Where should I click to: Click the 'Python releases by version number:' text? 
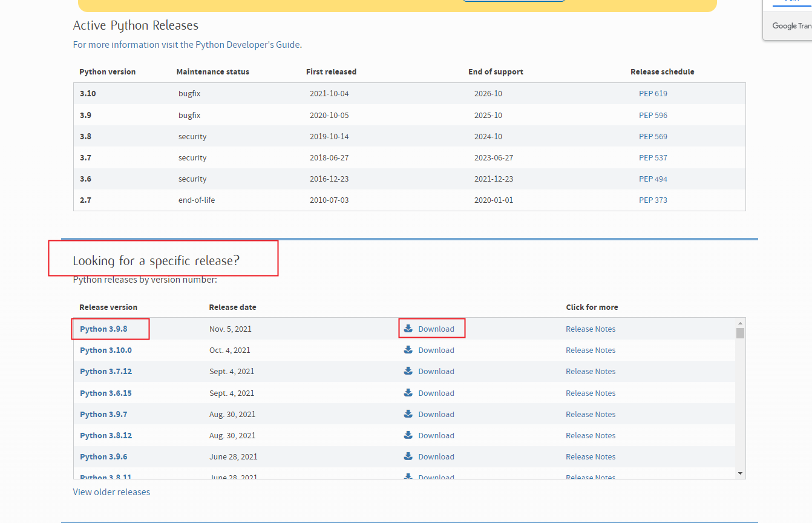point(145,280)
